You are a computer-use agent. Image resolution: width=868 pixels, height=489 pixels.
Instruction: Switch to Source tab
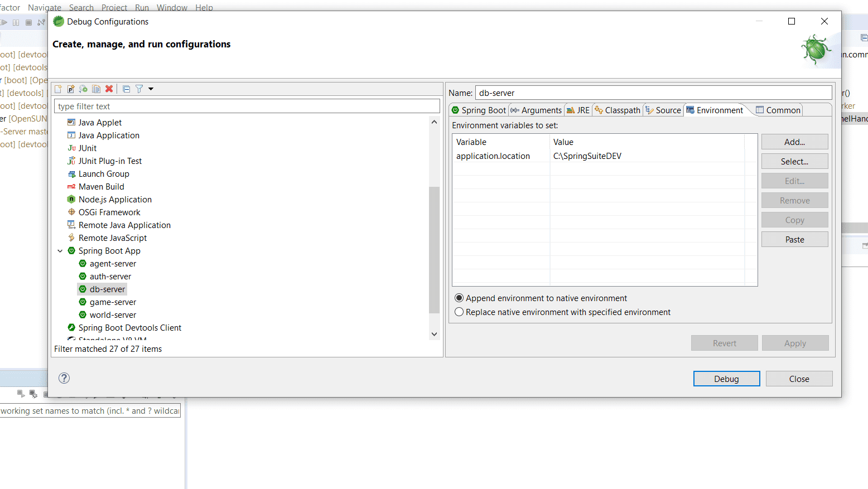pos(663,110)
